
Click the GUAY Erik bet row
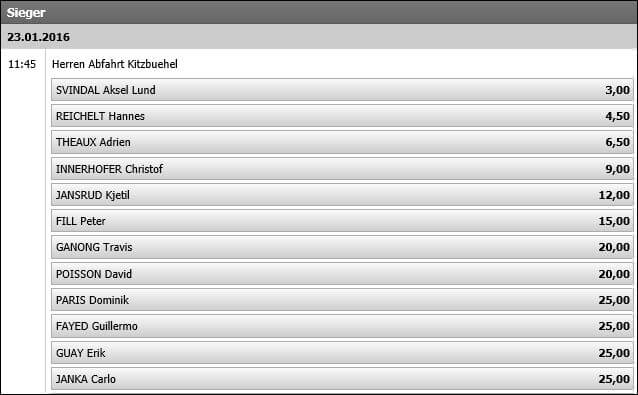[342, 352]
